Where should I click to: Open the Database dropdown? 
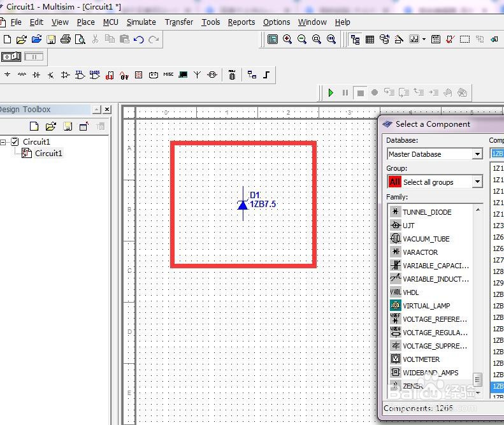pyautogui.click(x=477, y=154)
